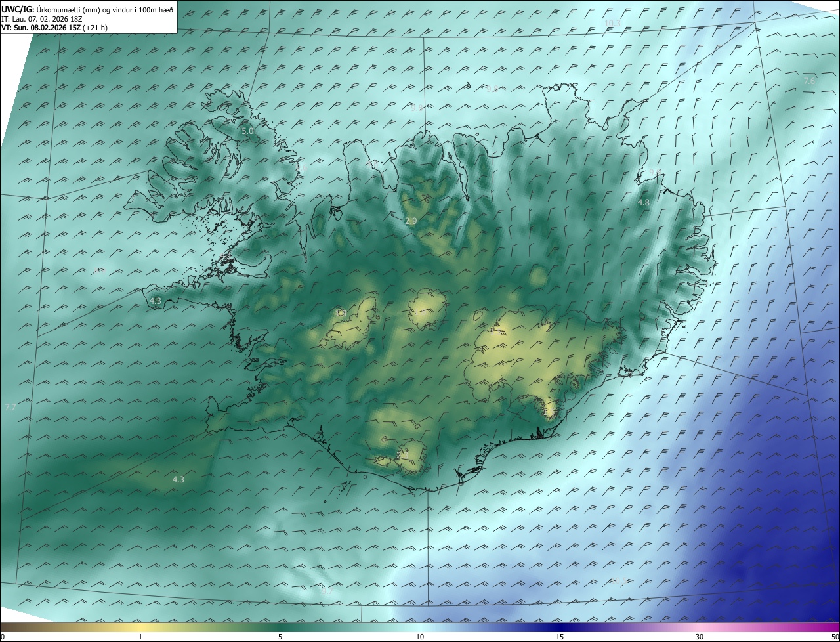Click the 4.3 label over the southwest ocean
The image size is (840, 642).
tap(178, 480)
